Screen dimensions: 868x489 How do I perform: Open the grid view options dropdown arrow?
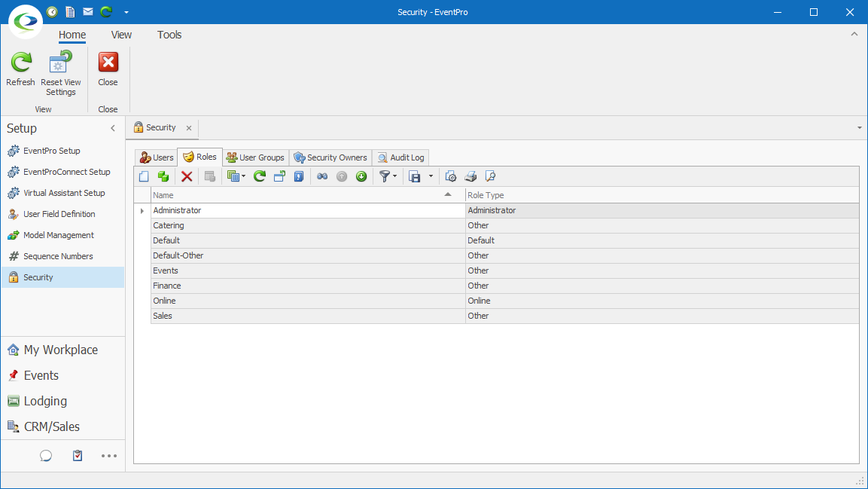pyautogui.click(x=244, y=176)
